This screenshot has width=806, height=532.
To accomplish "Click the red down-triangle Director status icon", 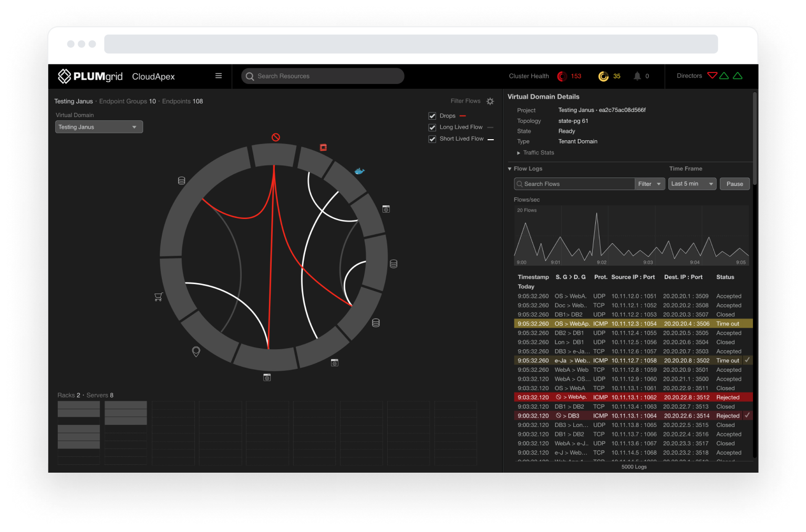I will 712,76.
